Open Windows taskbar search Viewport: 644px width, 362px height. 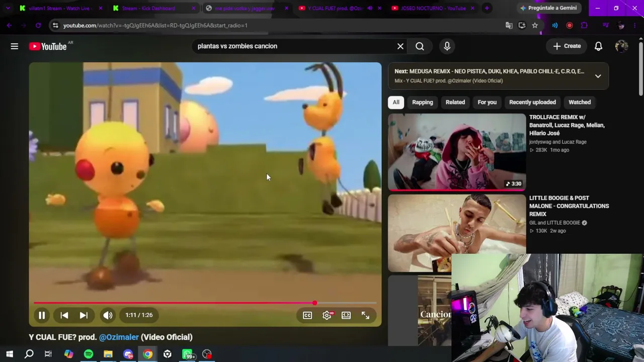29,354
